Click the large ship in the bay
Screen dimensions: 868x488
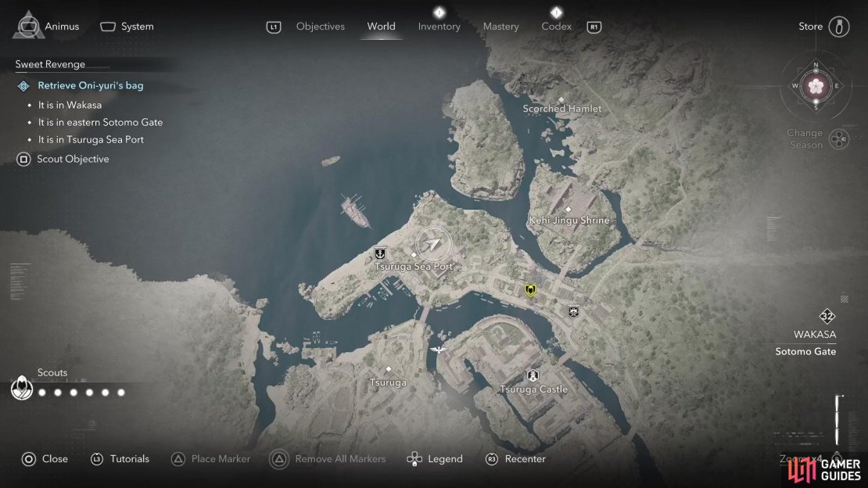click(x=355, y=211)
